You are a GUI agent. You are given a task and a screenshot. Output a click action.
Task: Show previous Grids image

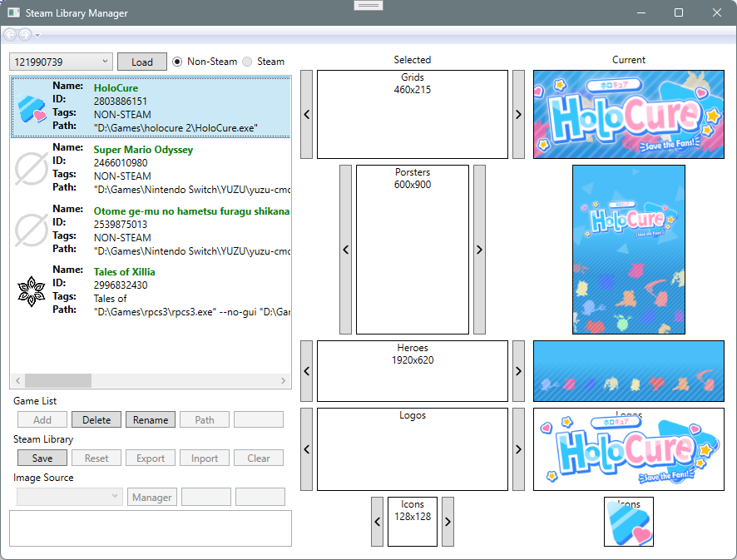(x=306, y=114)
